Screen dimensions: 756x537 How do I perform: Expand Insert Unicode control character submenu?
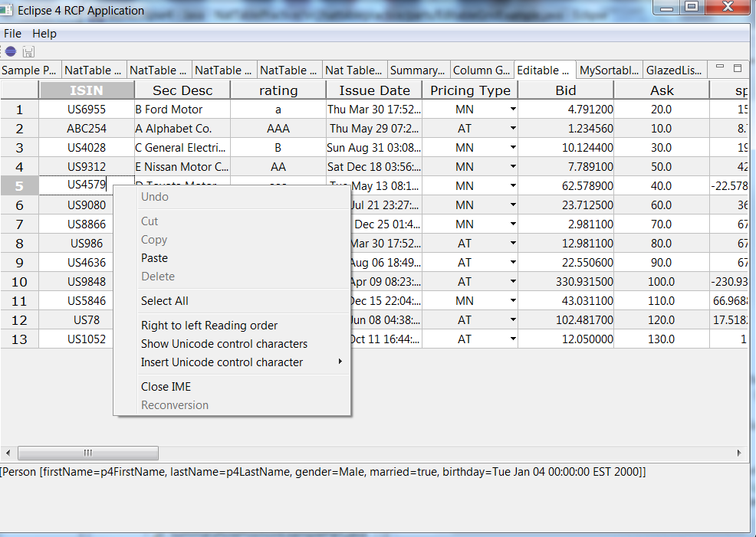point(340,362)
